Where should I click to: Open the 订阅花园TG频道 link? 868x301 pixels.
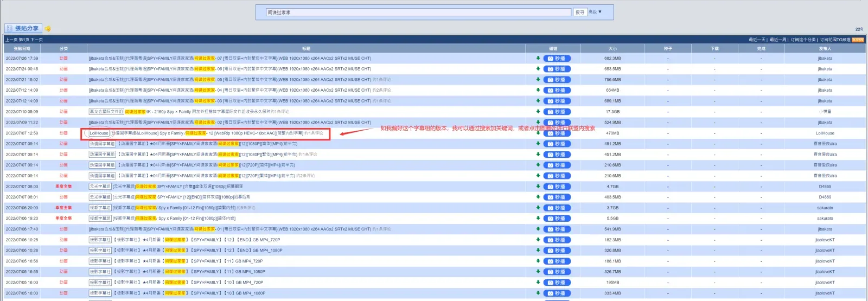coord(835,40)
